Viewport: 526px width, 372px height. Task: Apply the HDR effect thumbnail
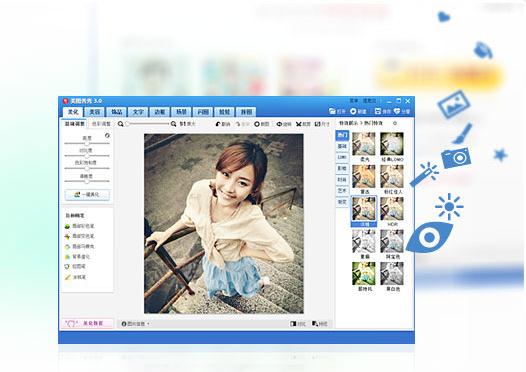[x=392, y=208]
